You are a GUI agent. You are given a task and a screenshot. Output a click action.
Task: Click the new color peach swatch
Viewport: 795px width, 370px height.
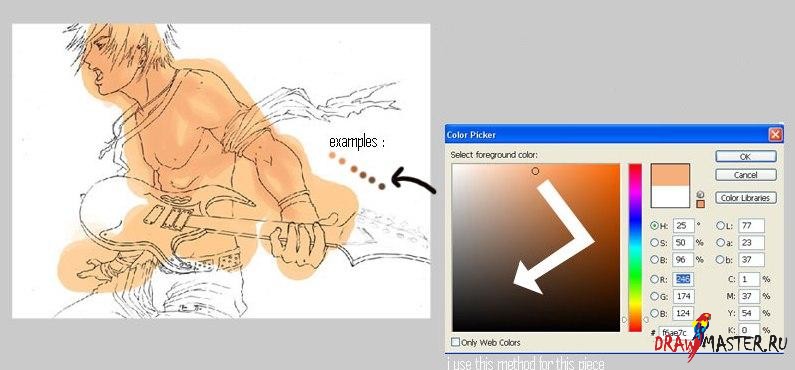(670, 174)
